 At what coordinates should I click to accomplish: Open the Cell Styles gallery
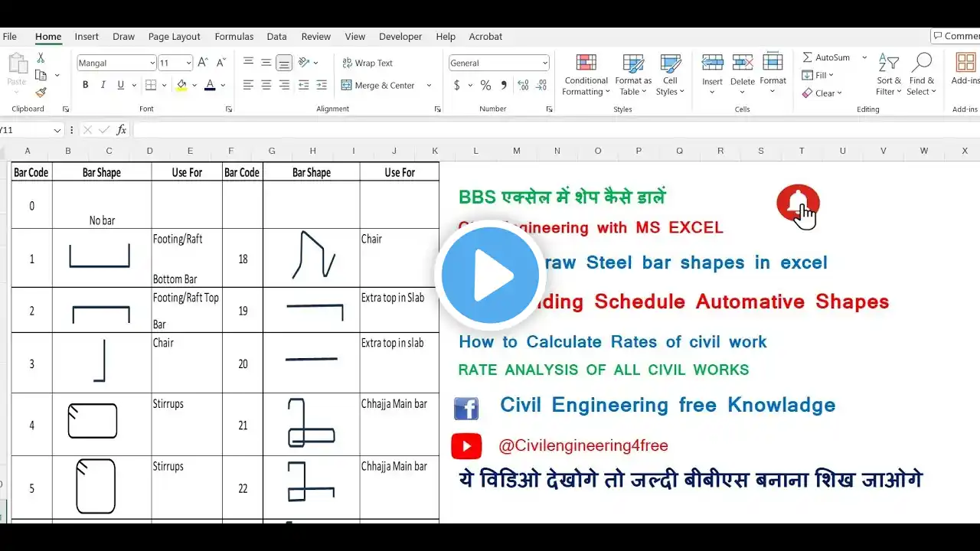(x=671, y=75)
